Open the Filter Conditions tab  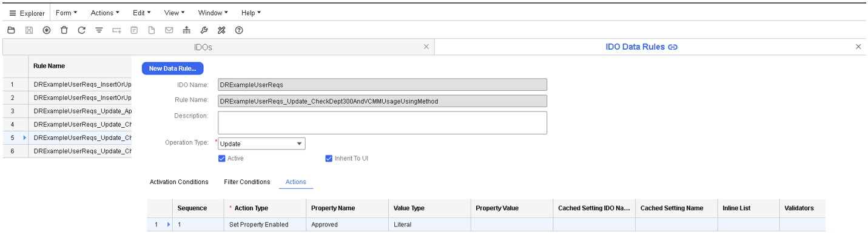click(x=247, y=182)
